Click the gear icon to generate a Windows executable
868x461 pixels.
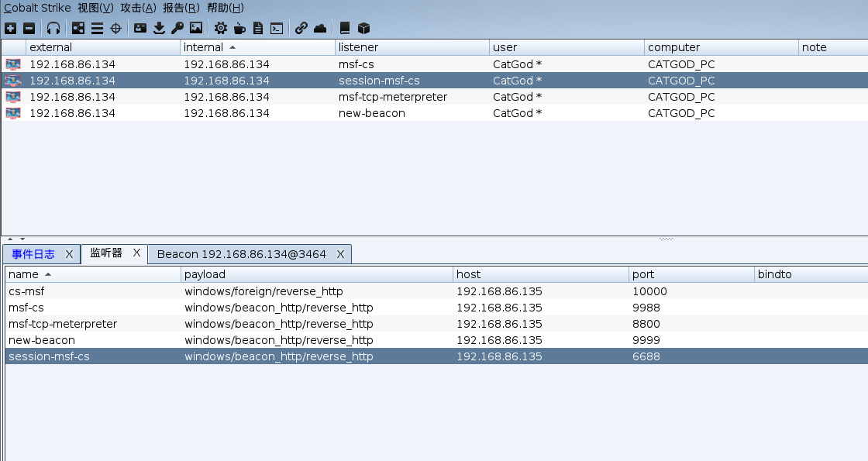[221, 28]
